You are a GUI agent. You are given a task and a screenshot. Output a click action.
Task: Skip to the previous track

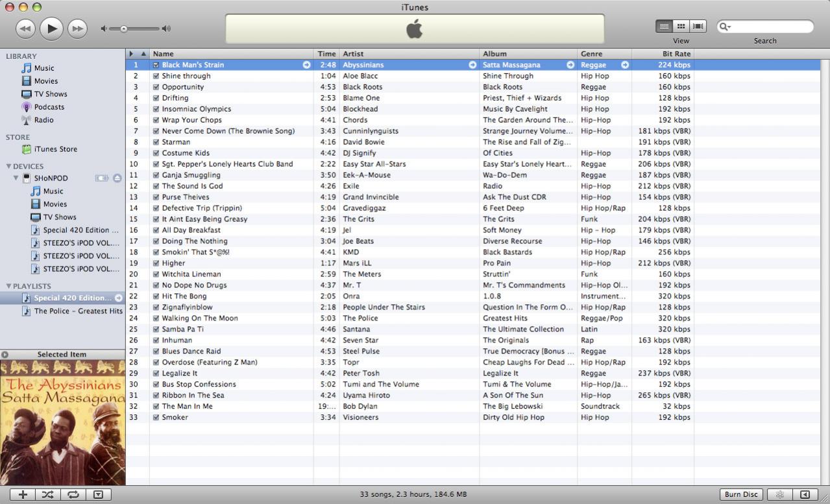click(25, 29)
